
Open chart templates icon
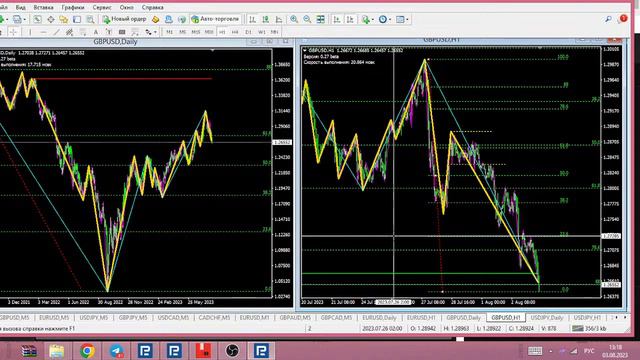pos(400,19)
